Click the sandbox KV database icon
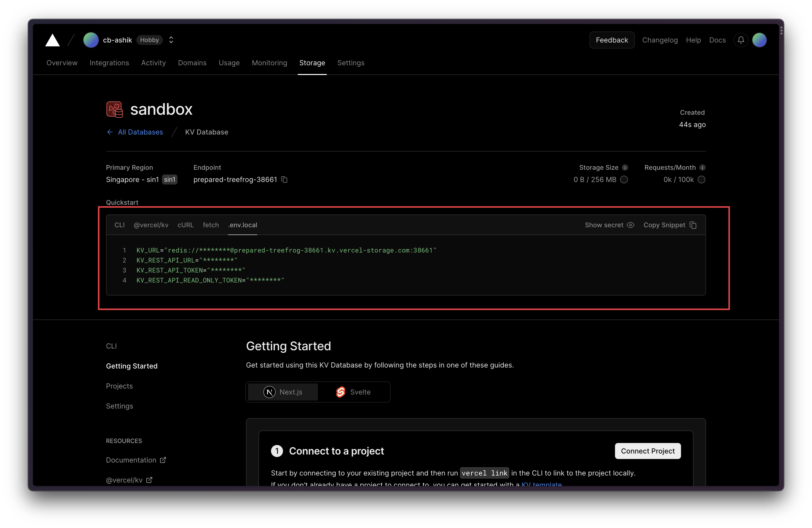This screenshot has height=528, width=812. 115,109
